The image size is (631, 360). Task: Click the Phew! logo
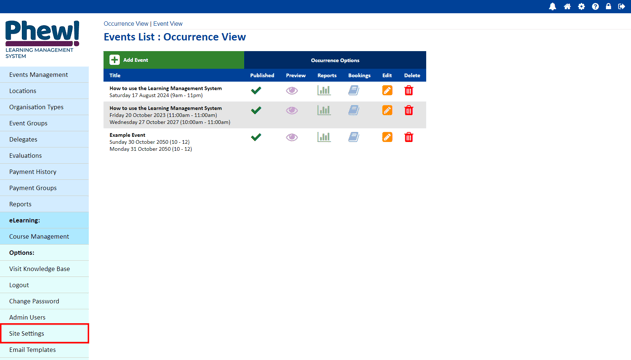click(42, 39)
